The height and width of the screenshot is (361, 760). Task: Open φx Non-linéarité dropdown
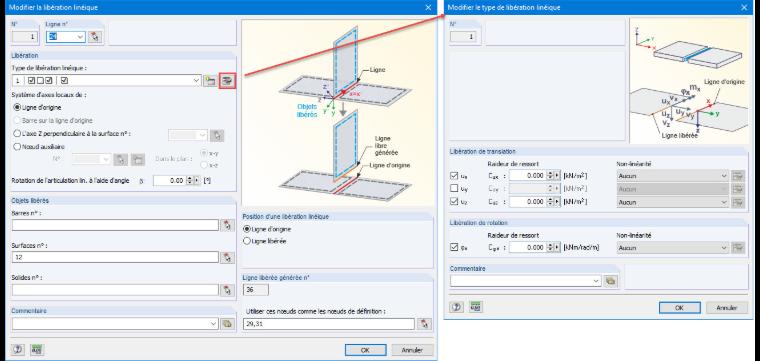(724, 248)
